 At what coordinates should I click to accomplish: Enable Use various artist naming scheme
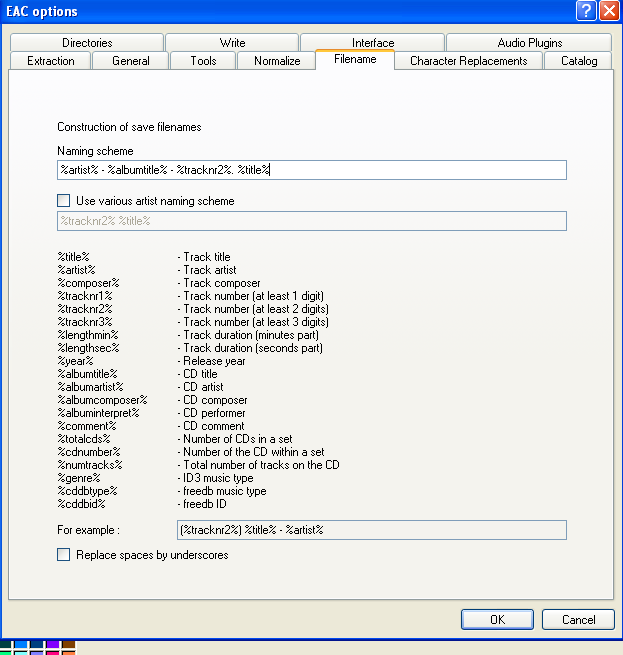pyautogui.click(x=64, y=201)
